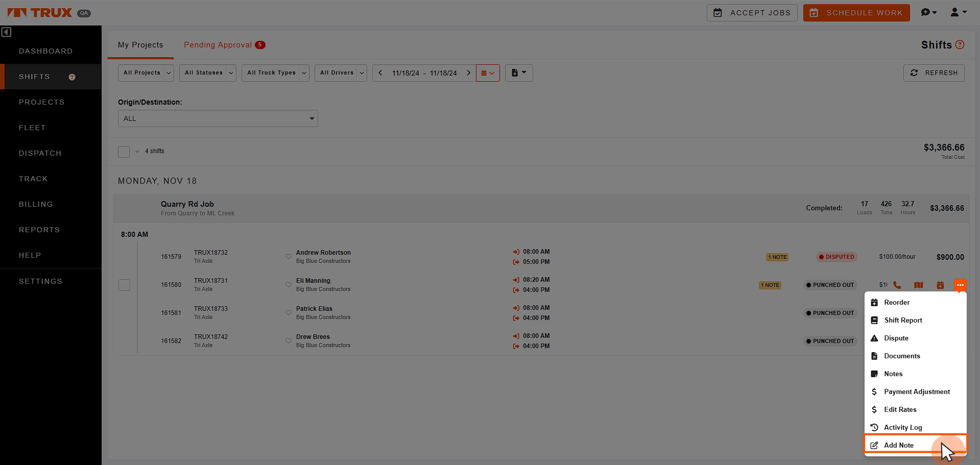The height and width of the screenshot is (465, 980).
Task: Open map icon for shift 161580
Action: click(x=919, y=285)
